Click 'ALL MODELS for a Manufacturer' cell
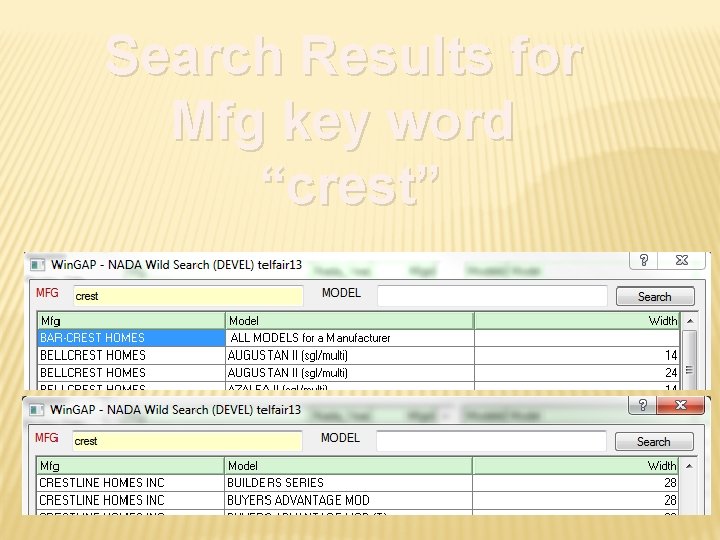 [350, 338]
